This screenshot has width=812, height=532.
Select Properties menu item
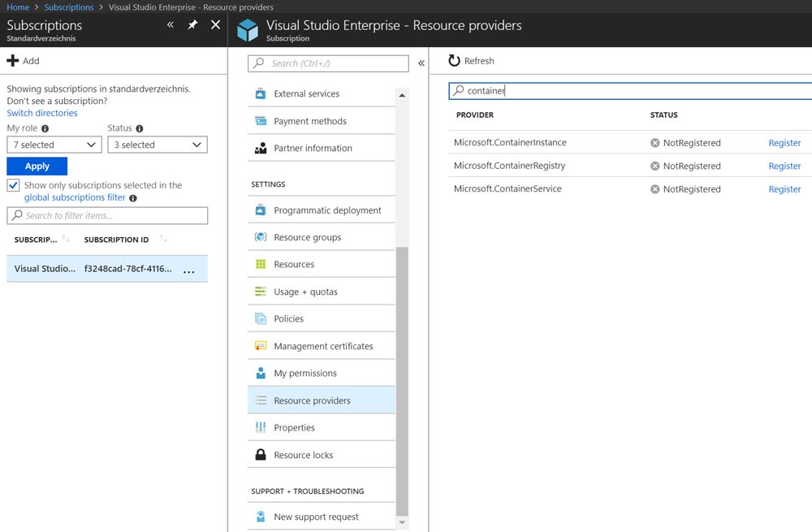click(x=294, y=427)
